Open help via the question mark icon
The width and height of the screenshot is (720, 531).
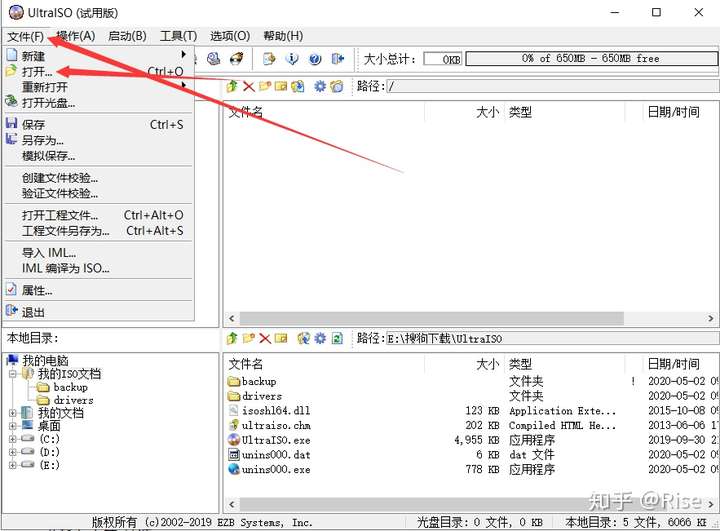click(315, 58)
